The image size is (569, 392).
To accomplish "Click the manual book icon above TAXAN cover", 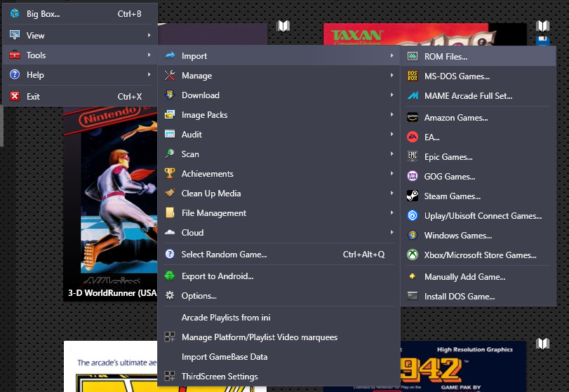I will (x=543, y=25).
